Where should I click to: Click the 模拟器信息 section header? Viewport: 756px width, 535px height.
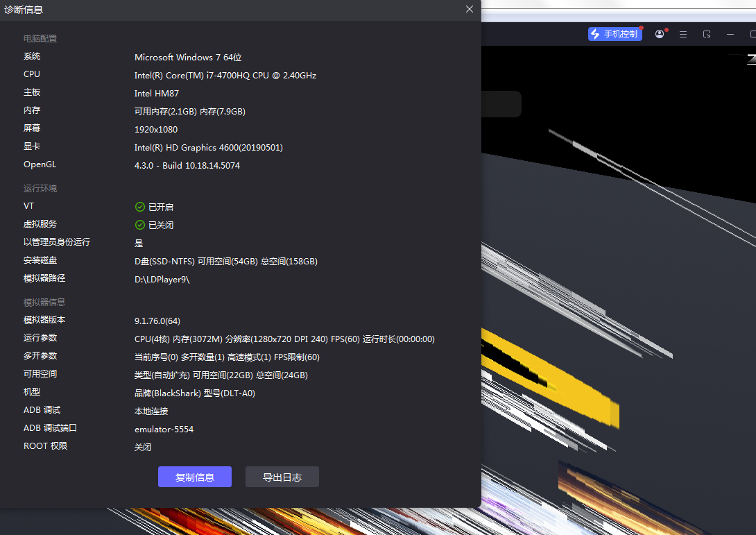coord(44,303)
